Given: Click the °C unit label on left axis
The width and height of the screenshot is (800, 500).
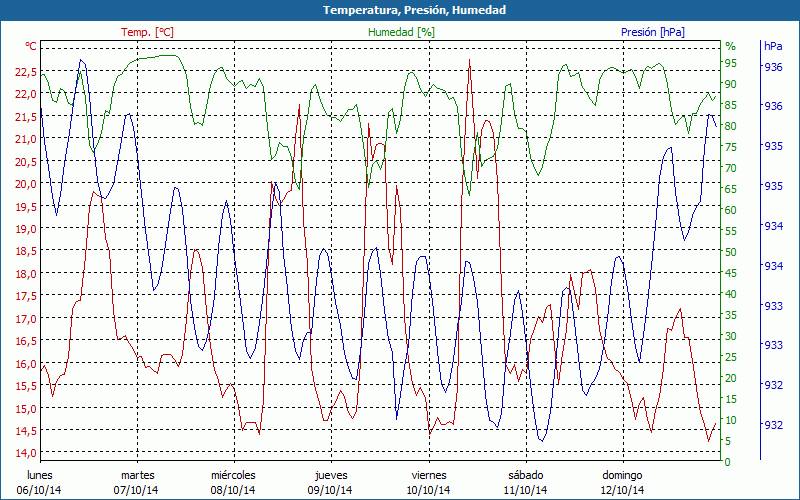Looking at the screenshot, I should point(30,46).
